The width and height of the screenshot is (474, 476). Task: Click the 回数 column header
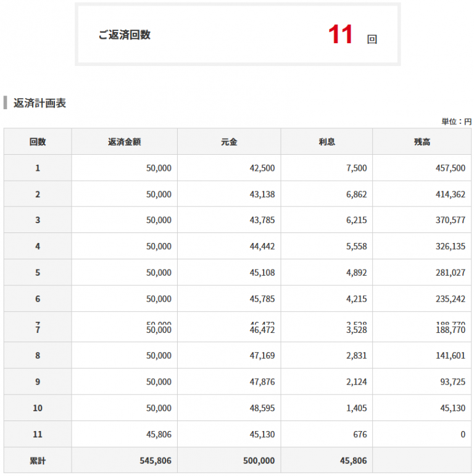pos(38,142)
